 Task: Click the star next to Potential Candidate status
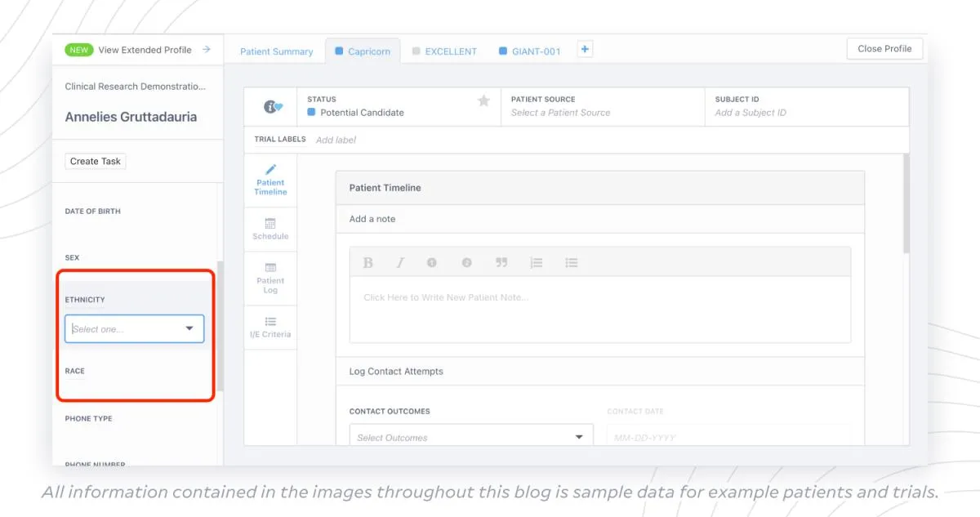click(x=483, y=100)
